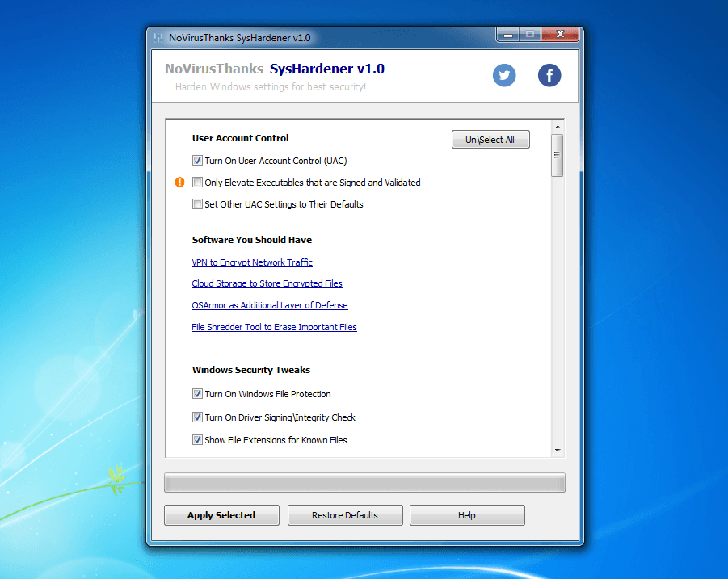Open VPN to Encrypt Network Traffic link
This screenshot has width=728, height=579.
tap(252, 262)
